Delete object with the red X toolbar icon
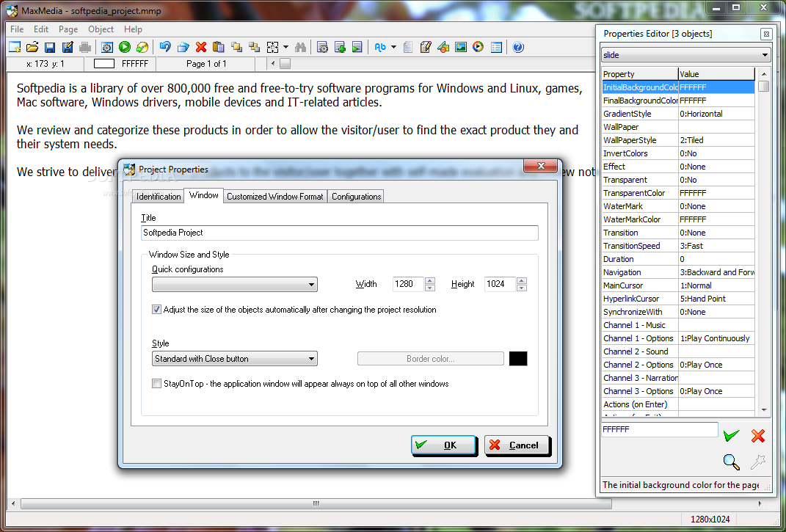The width and height of the screenshot is (786, 532). [x=201, y=47]
